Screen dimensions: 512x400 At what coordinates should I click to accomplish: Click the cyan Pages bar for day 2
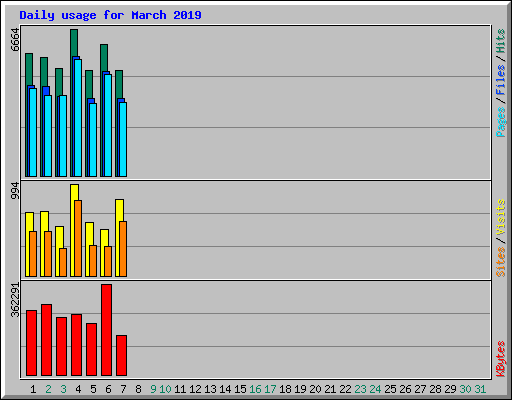click(48, 136)
